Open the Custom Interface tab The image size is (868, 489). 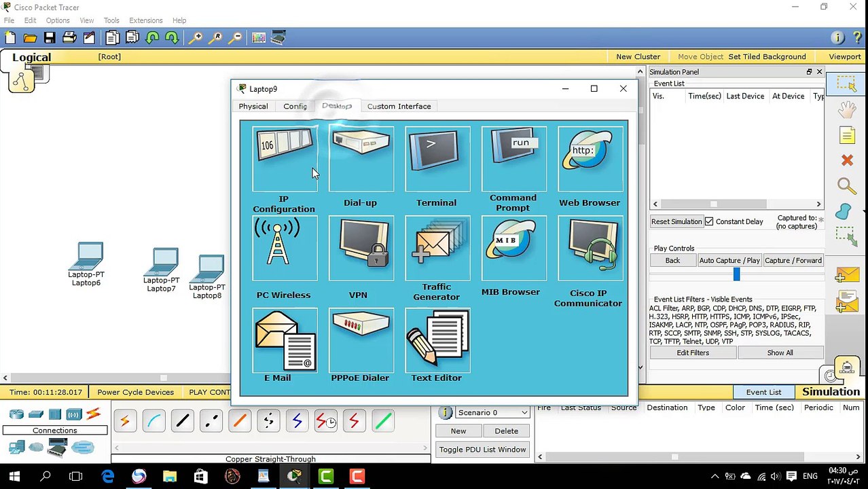(x=399, y=106)
